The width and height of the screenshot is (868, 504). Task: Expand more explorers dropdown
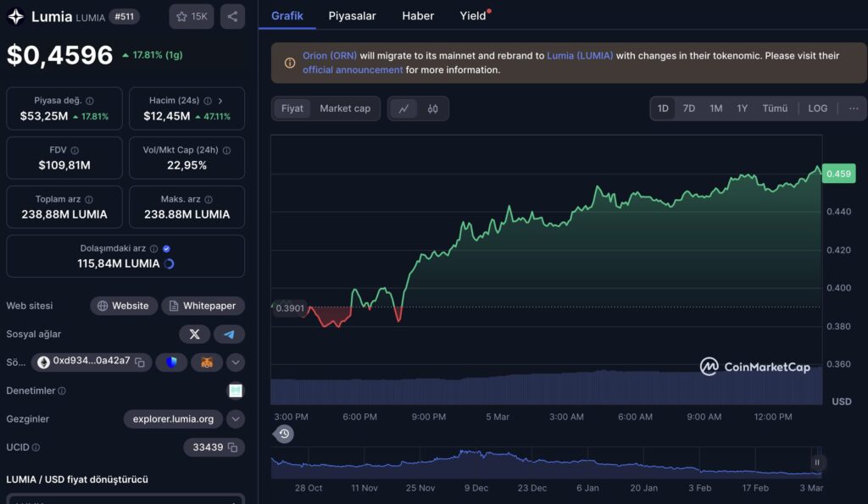pyautogui.click(x=236, y=419)
